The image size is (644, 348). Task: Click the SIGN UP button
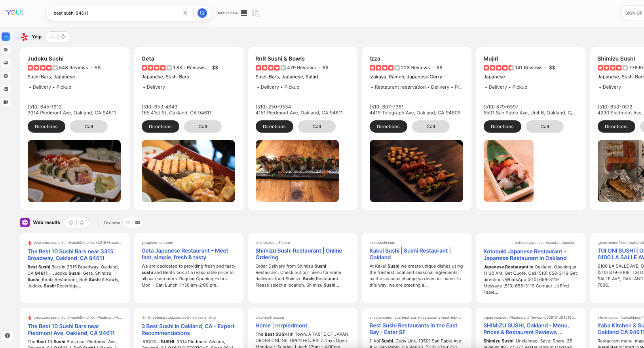(x=633, y=13)
